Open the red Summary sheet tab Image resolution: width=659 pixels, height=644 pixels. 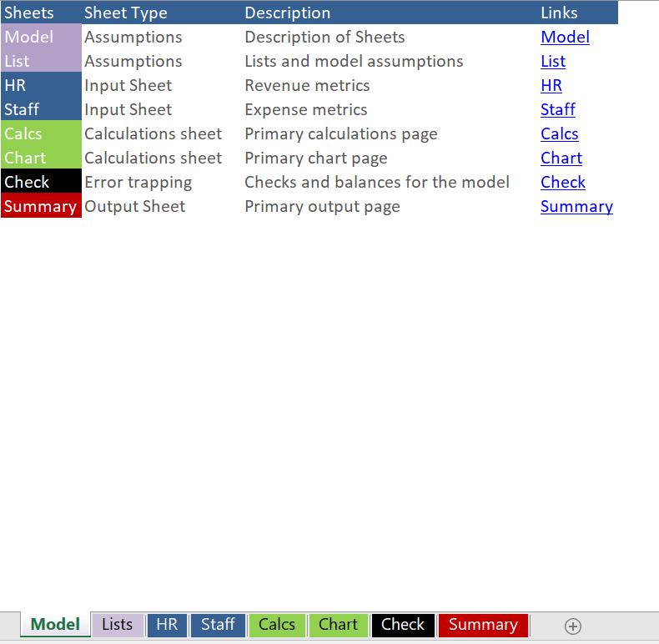482,625
